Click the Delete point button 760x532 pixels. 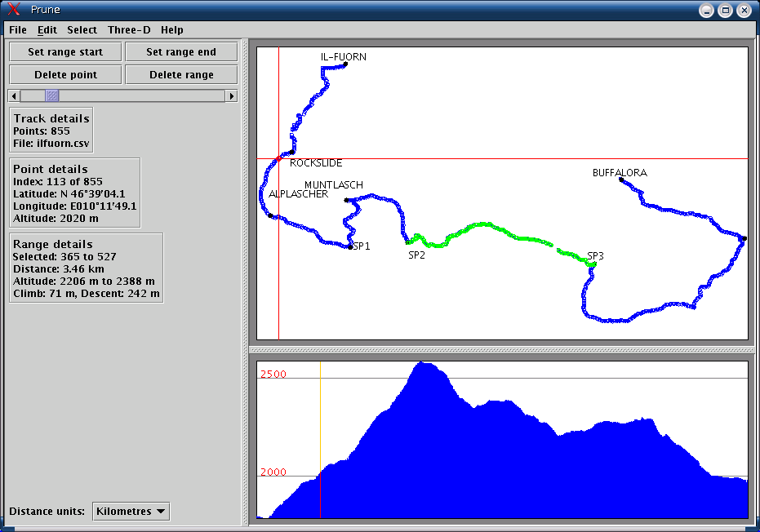pos(65,75)
